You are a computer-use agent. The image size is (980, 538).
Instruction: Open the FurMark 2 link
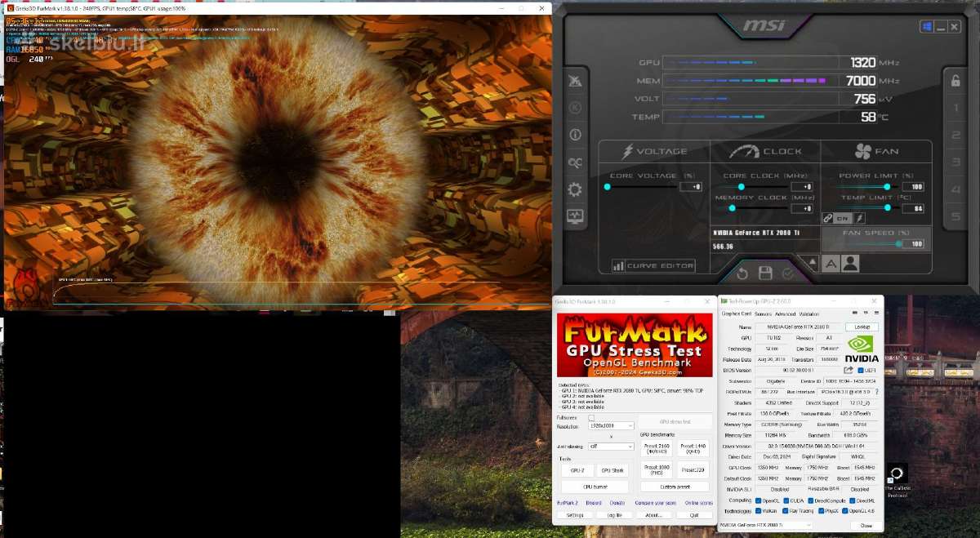click(568, 503)
